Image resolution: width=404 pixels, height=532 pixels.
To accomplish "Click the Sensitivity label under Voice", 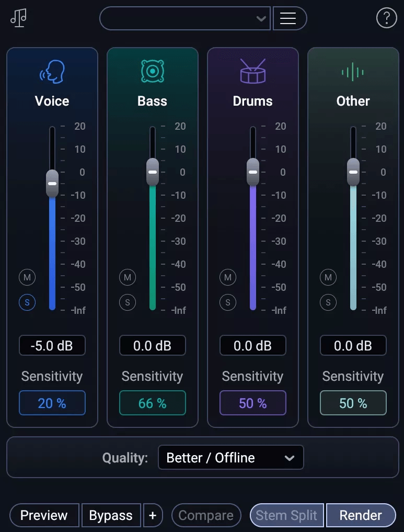I will 52,376.
